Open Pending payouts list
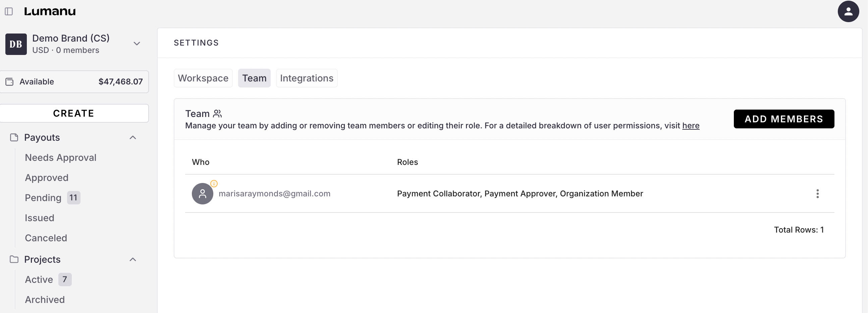The width and height of the screenshot is (868, 313). pyautogui.click(x=43, y=198)
